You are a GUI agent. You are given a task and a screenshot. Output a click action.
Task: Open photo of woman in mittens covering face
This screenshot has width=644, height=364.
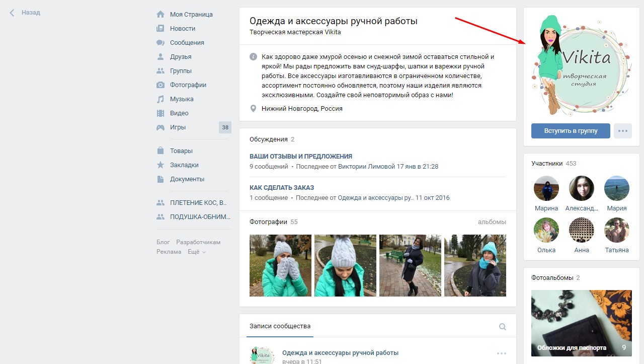tap(280, 265)
